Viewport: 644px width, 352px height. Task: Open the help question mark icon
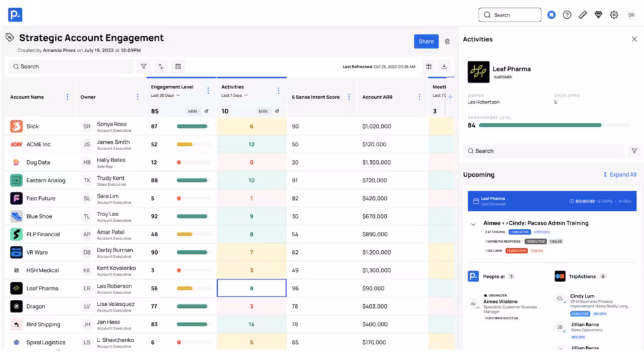pos(567,14)
